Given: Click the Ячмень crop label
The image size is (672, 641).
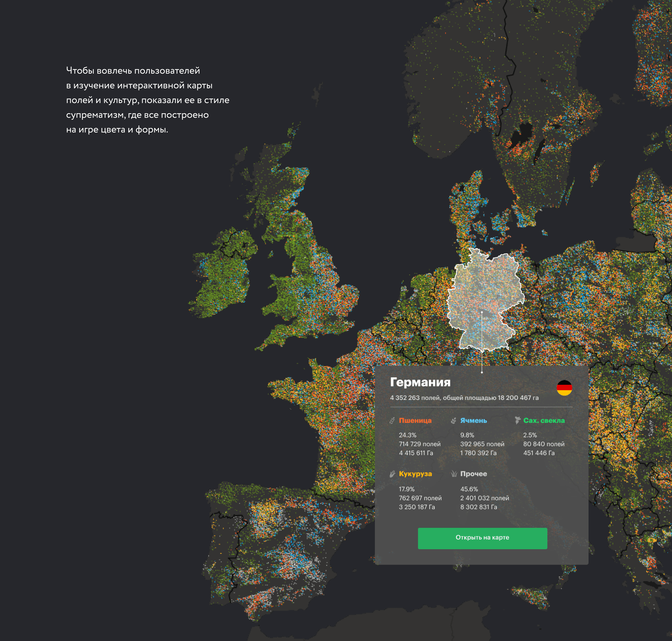Looking at the screenshot, I should [x=473, y=421].
